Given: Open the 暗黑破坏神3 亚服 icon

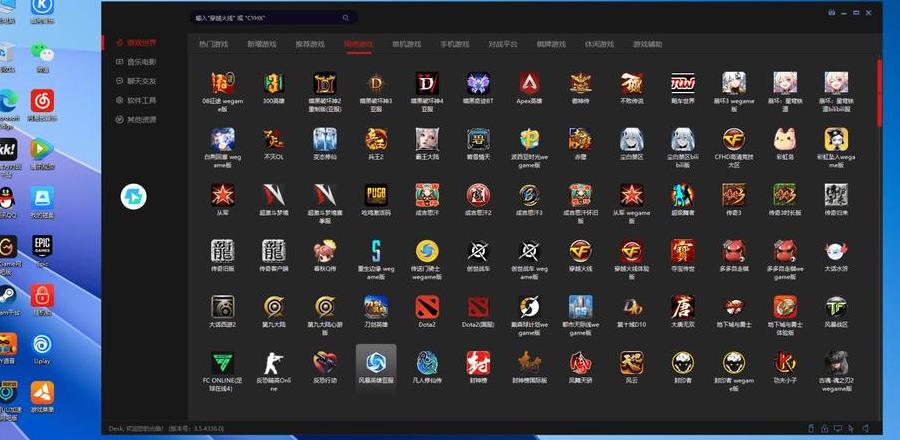Looking at the screenshot, I should 376,83.
